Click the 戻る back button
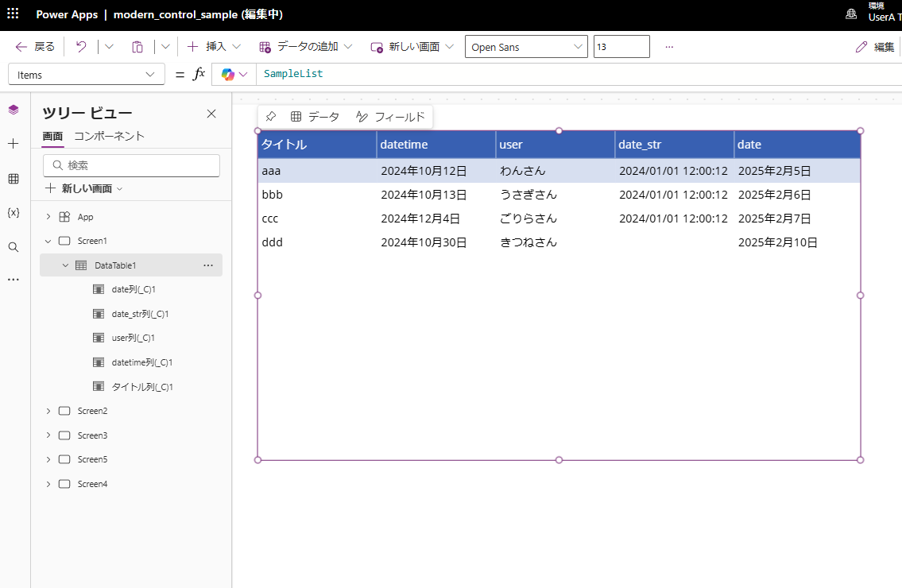902x588 pixels. pyautogui.click(x=35, y=47)
